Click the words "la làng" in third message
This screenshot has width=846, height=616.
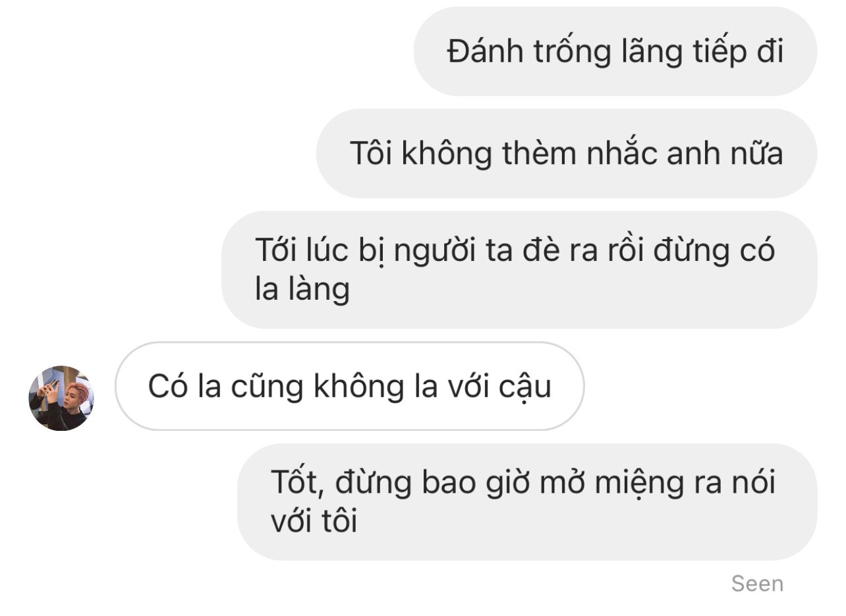coord(302,290)
